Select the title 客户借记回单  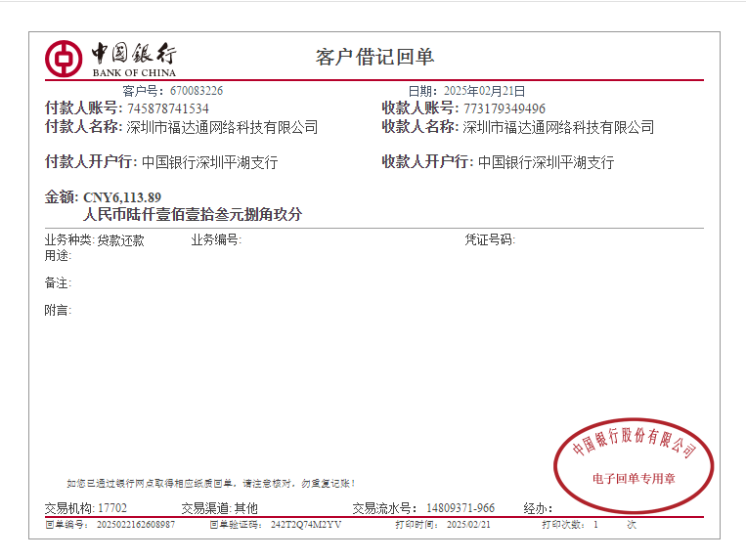[374, 57]
